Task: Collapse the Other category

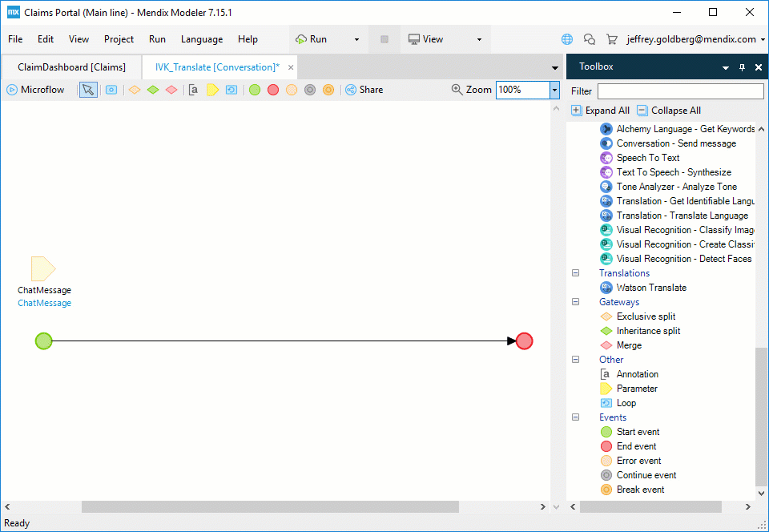Action: (576, 360)
